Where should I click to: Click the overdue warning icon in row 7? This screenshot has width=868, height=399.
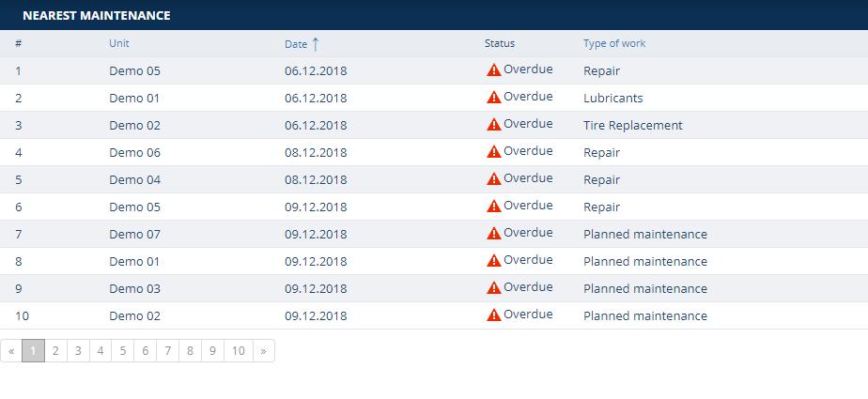[x=493, y=233]
